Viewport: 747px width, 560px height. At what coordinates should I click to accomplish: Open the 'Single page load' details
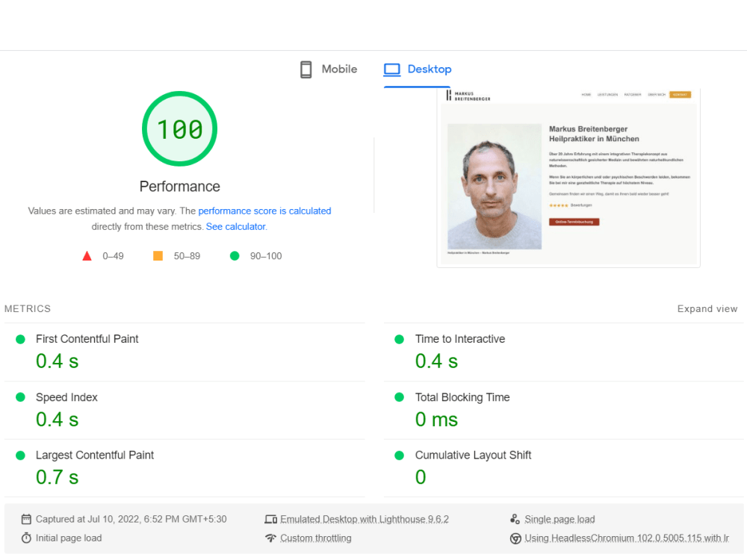[560, 519]
